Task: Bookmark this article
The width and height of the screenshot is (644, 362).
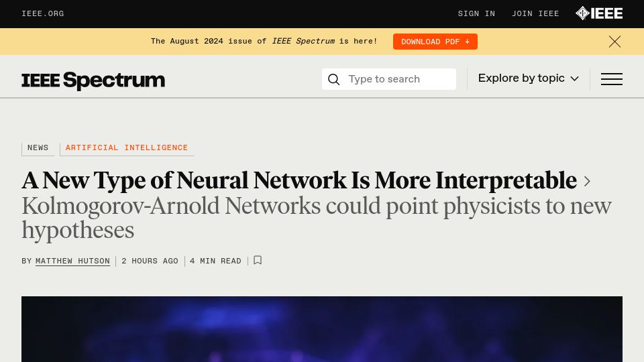Action: (258, 260)
